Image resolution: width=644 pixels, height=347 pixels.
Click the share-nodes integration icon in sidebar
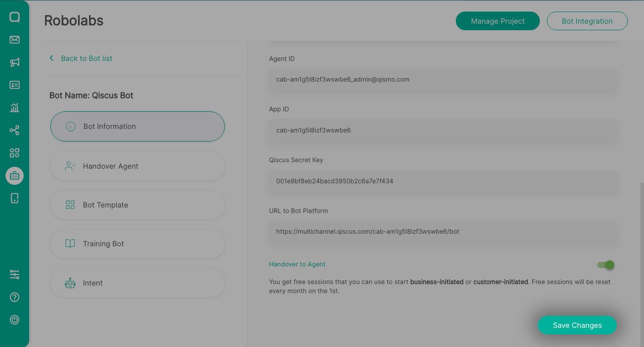[15, 130]
